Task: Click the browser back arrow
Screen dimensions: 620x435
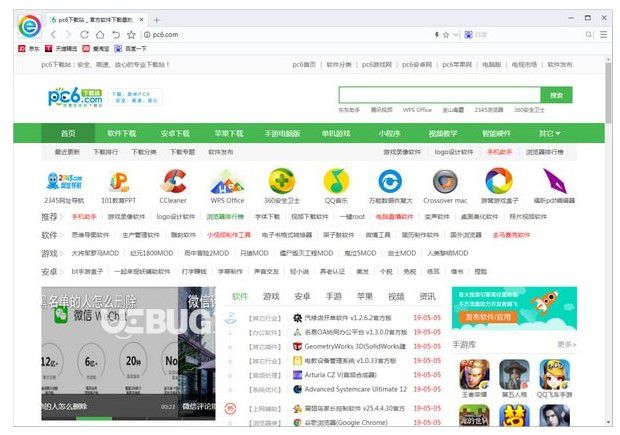Action: pos(53,35)
